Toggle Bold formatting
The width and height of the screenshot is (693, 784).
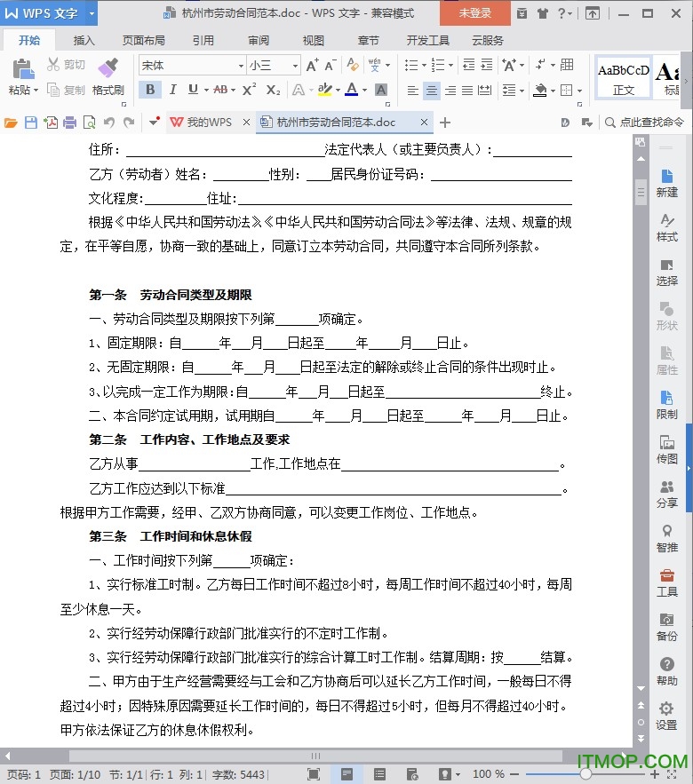point(150,90)
